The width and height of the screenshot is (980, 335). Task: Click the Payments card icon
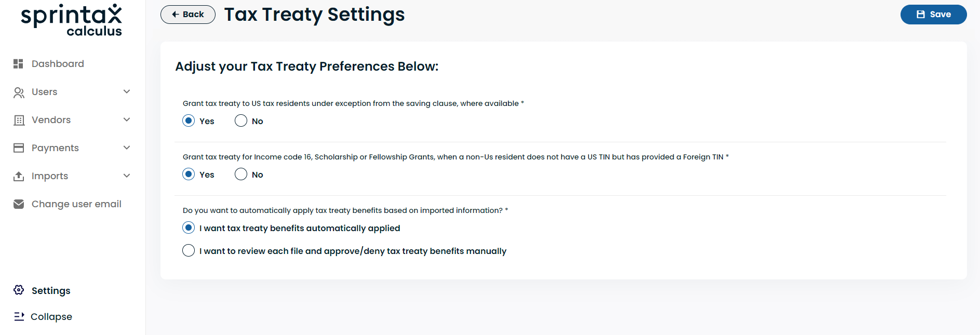(x=19, y=148)
